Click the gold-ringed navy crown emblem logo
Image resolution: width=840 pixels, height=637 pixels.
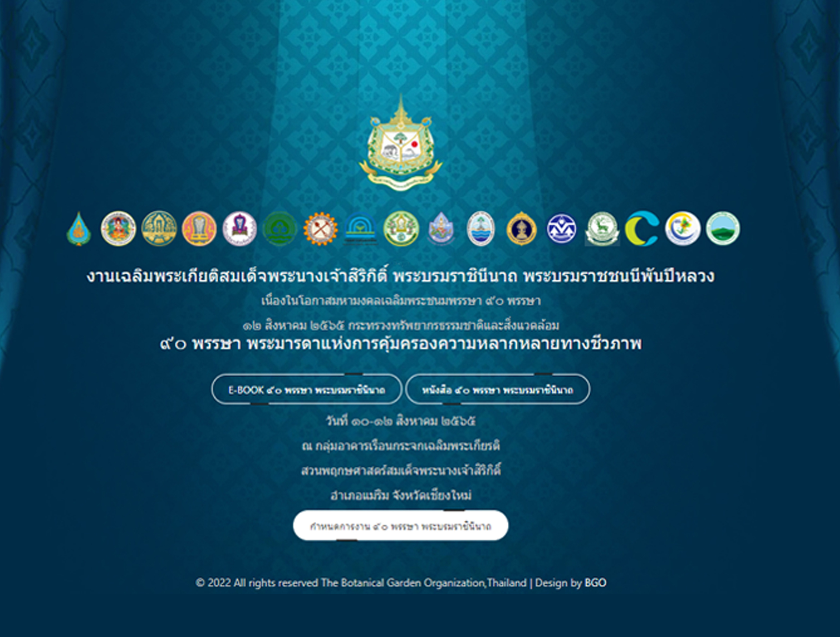tap(521, 228)
